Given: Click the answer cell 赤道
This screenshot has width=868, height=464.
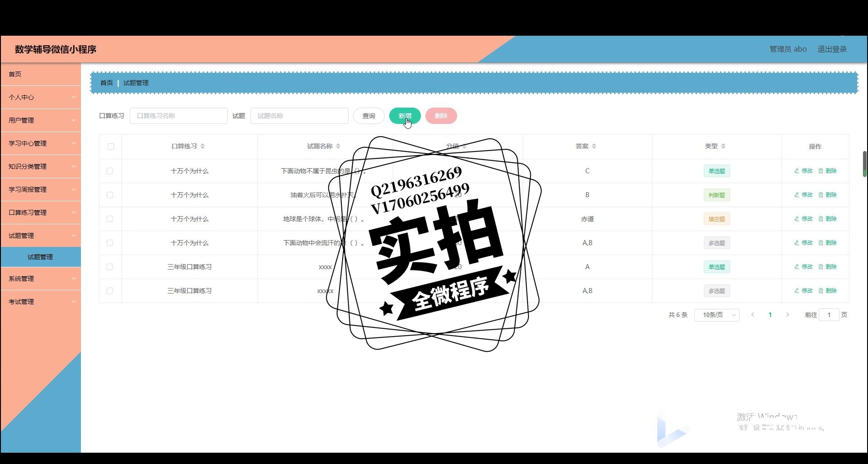Looking at the screenshot, I should click(587, 219).
